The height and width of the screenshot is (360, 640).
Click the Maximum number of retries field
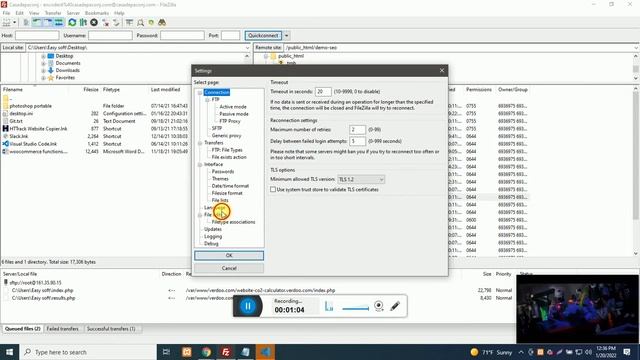[x=358, y=129]
